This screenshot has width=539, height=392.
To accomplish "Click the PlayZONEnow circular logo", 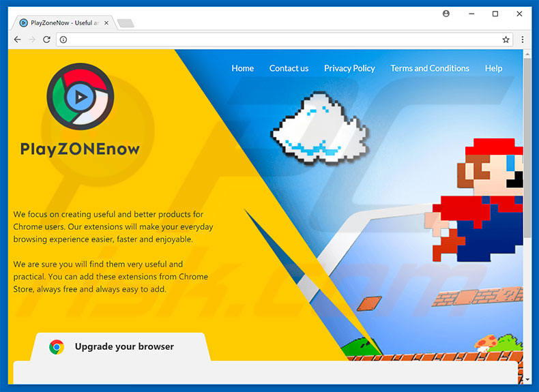I will [80, 96].
